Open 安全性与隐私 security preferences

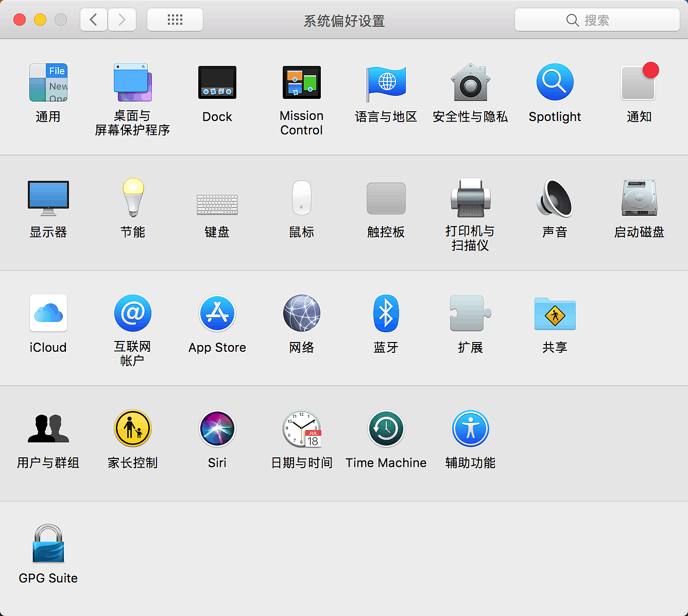[x=470, y=83]
